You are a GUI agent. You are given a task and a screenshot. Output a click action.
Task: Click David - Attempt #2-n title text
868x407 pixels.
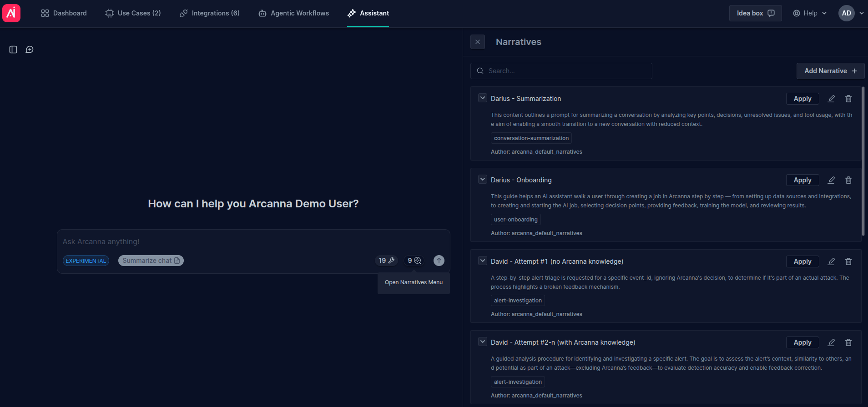click(563, 342)
